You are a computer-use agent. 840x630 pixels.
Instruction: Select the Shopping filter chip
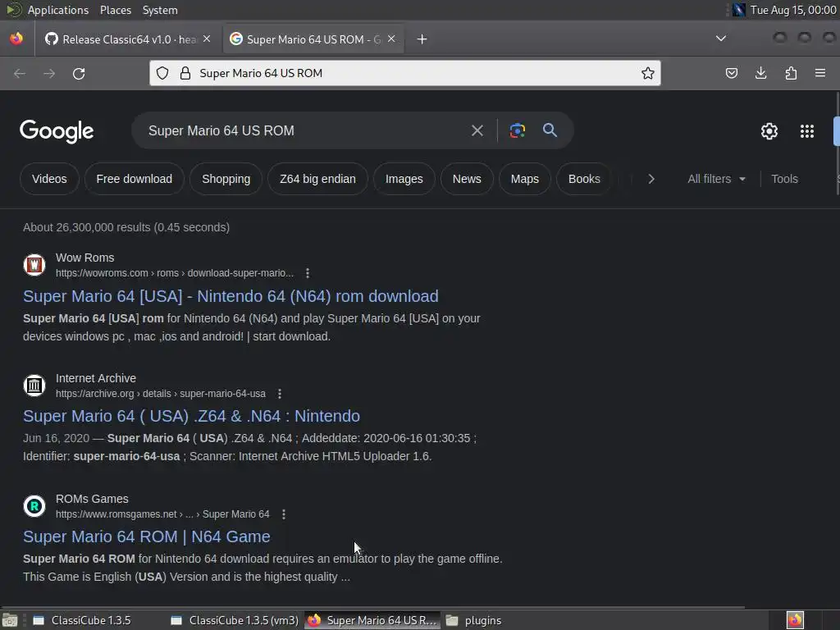[x=226, y=179]
